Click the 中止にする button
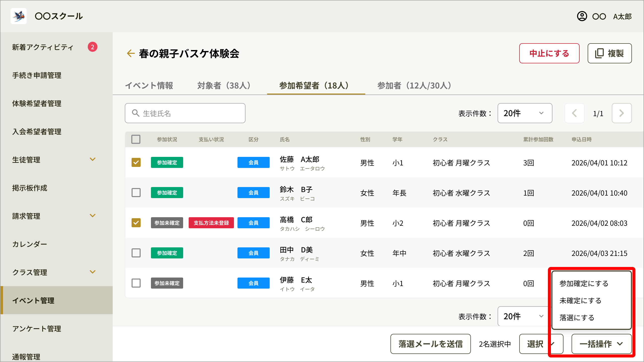 click(549, 53)
